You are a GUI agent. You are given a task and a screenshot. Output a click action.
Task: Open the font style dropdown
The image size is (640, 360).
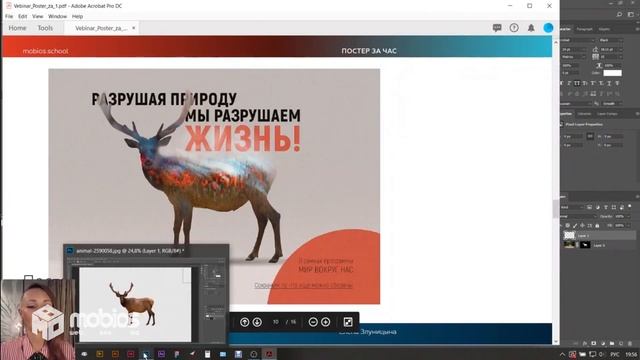point(611,40)
